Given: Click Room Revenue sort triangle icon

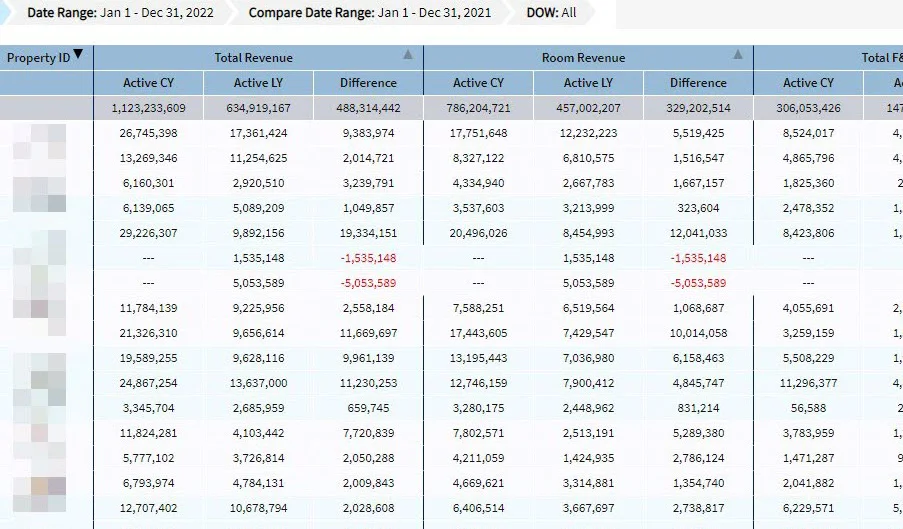Looking at the screenshot, I should click(738, 55).
